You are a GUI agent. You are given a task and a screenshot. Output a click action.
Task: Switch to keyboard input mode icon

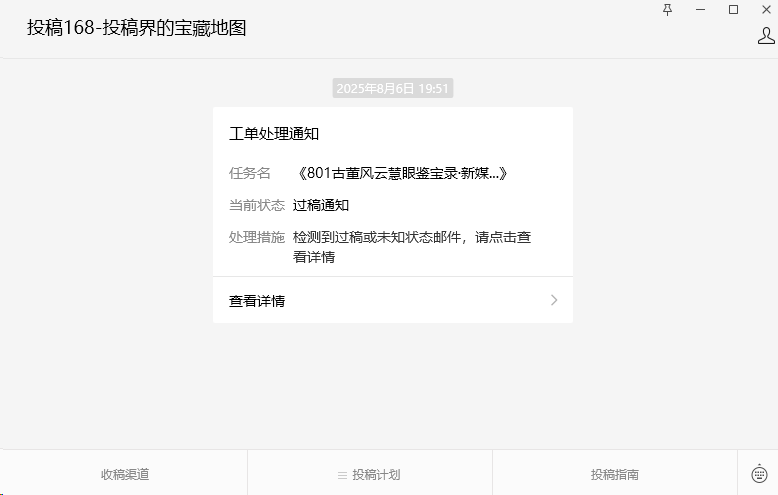pyautogui.click(x=759, y=474)
